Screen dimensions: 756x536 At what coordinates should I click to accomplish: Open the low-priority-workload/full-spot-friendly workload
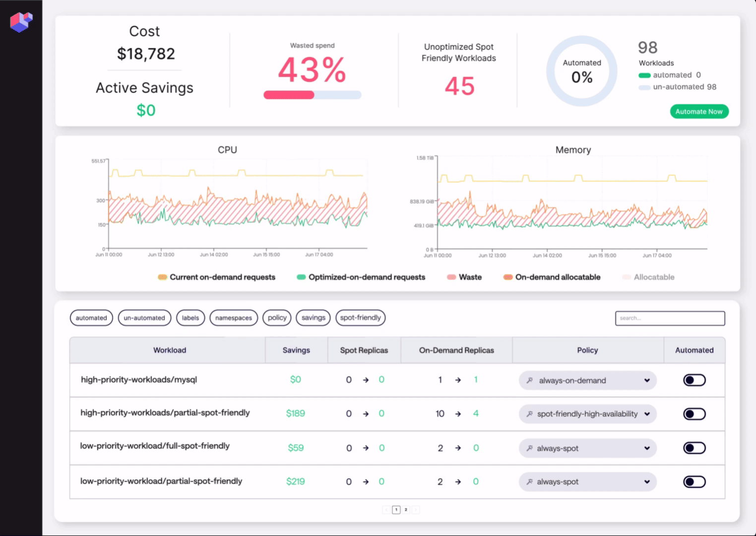click(x=155, y=446)
